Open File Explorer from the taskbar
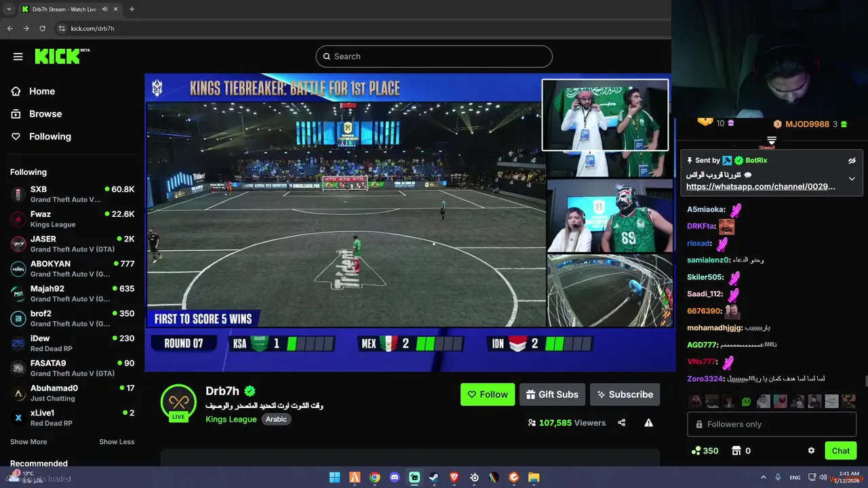868x488 pixels. [534, 477]
